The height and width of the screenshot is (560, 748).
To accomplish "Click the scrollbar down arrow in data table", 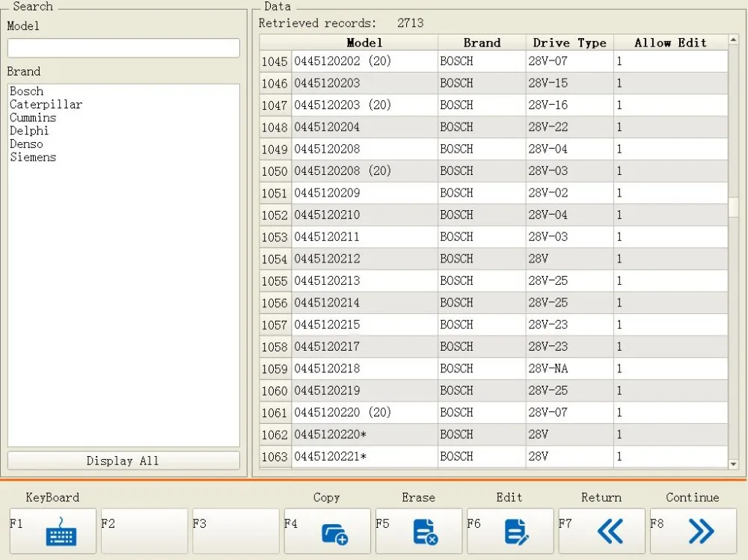I will point(734,464).
